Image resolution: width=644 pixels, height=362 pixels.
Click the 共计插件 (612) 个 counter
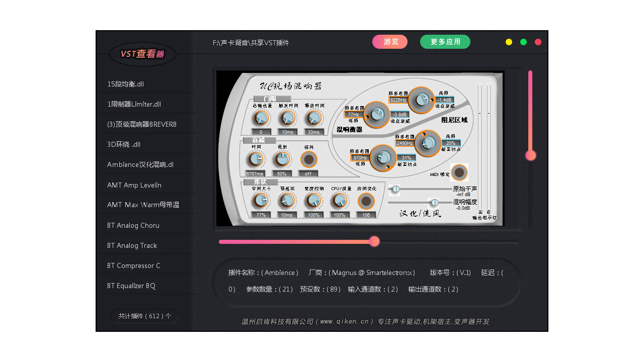pyautogui.click(x=144, y=316)
